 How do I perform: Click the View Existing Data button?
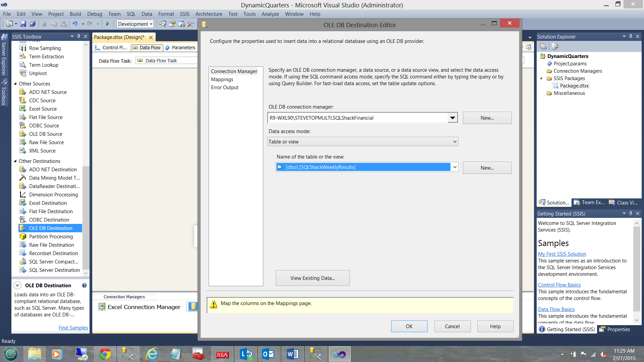312,278
